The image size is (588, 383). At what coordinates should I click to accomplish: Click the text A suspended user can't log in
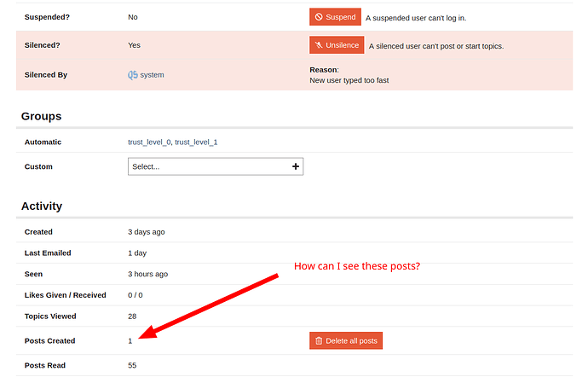[416, 18]
